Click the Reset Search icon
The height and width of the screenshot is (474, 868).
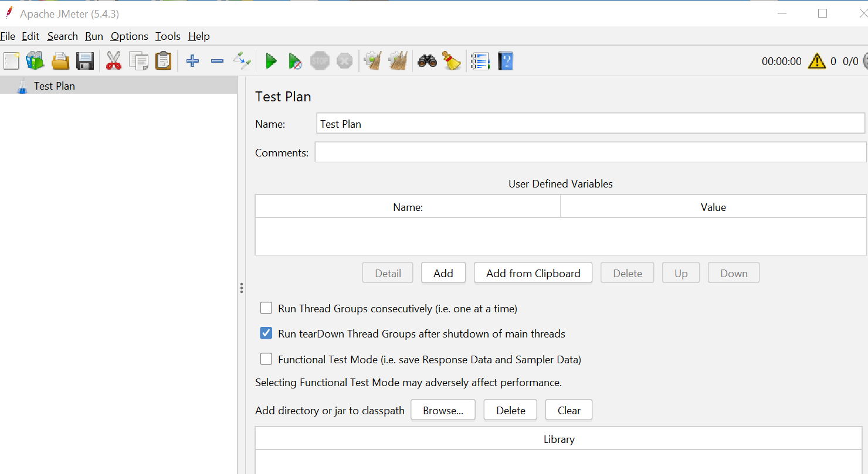point(452,61)
